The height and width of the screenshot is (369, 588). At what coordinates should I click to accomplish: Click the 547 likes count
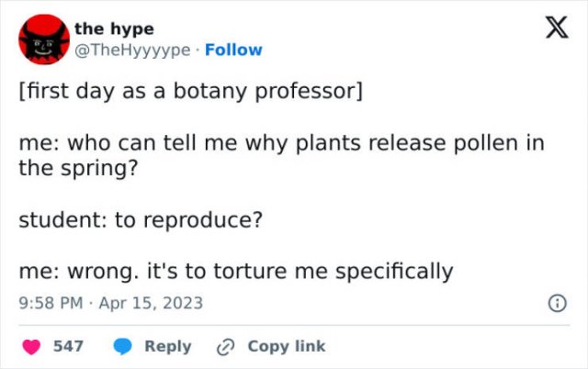69,346
